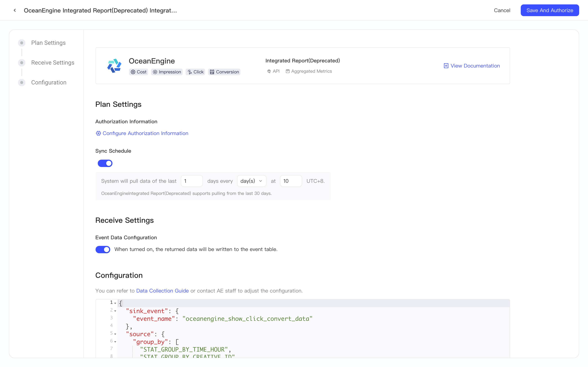Collapse the source block fold arrow on line 5
Viewport: 588px width, 367px height.
tap(115, 334)
